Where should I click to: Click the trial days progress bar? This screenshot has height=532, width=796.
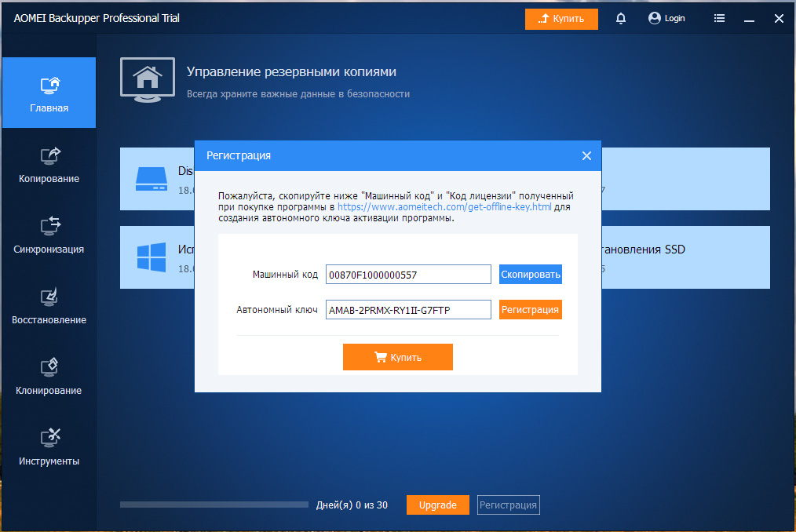[214, 505]
